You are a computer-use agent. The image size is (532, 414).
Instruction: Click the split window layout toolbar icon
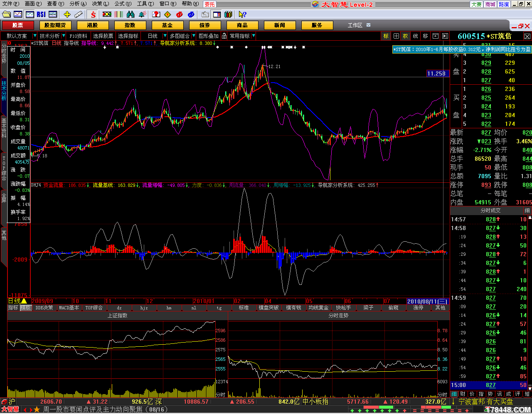217,15
